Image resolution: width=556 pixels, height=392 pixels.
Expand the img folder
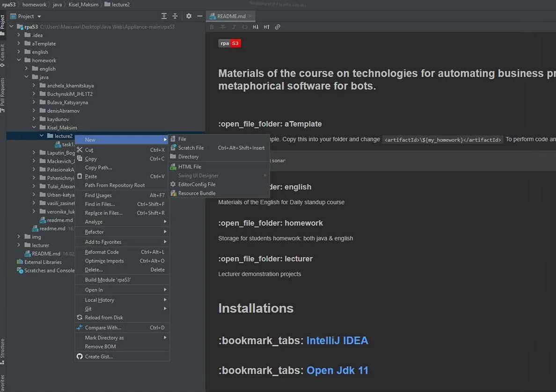(19, 236)
